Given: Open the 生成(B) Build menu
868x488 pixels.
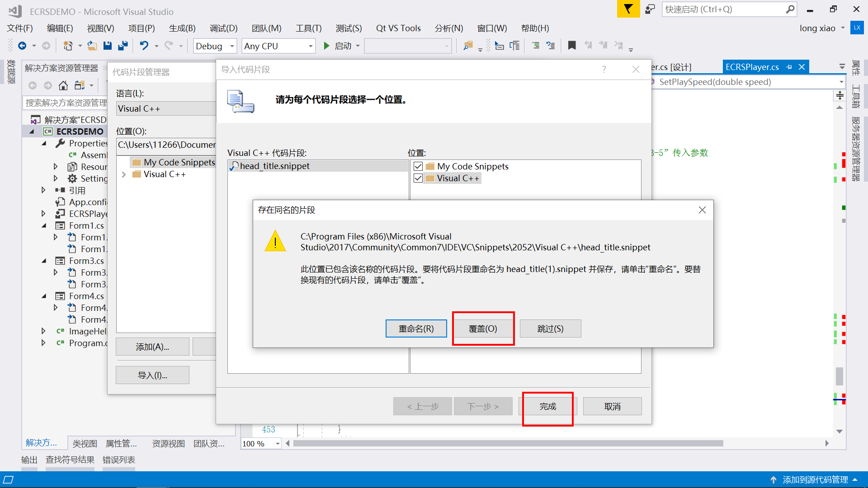Looking at the screenshot, I should 182,28.
